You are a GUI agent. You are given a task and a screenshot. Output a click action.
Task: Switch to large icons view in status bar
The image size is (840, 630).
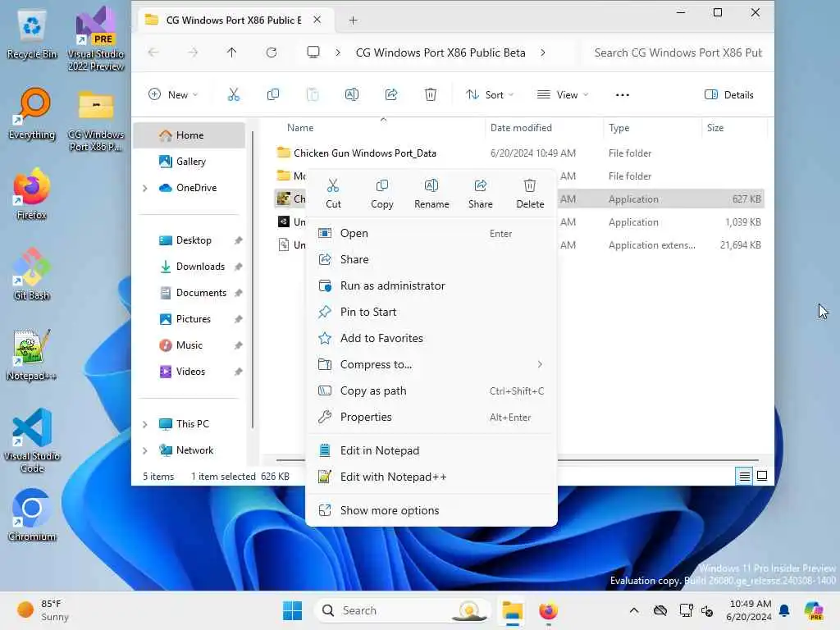click(762, 476)
